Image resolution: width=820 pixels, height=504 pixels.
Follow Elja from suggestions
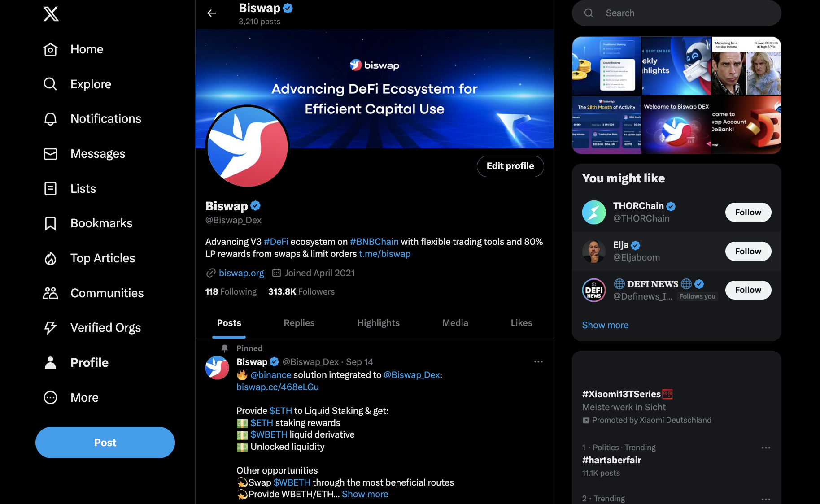748,251
